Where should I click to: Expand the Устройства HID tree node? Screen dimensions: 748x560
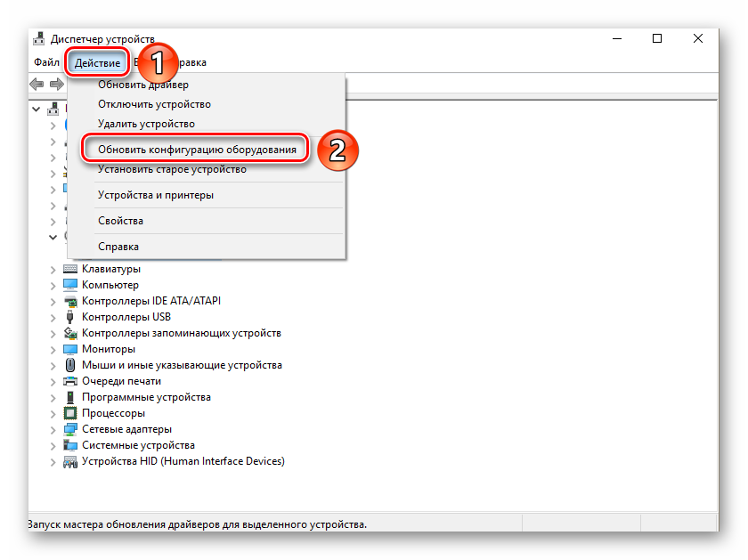pos(53,461)
